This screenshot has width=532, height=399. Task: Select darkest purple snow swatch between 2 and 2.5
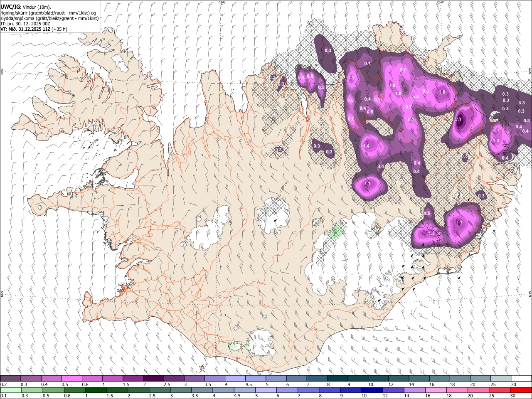pos(153,378)
